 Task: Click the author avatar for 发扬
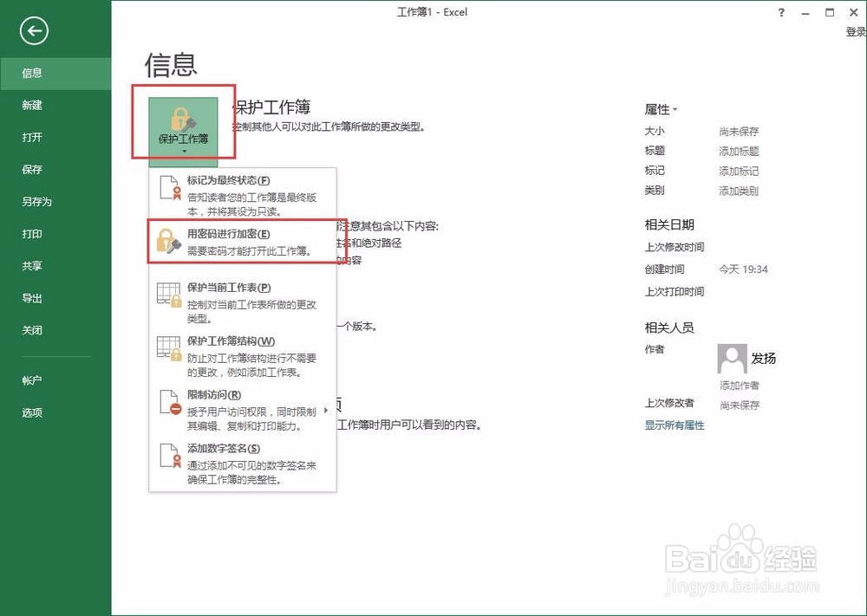click(732, 359)
